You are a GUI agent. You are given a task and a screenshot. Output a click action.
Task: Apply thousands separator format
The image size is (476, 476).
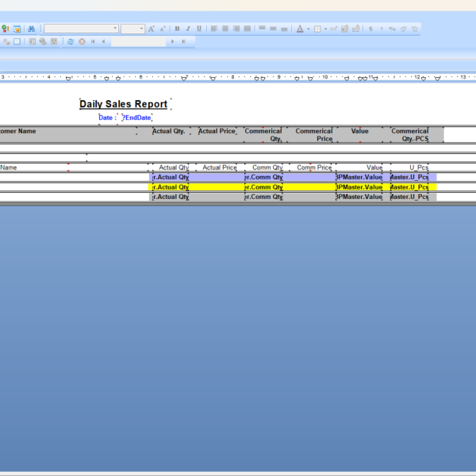[x=382, y=29]
